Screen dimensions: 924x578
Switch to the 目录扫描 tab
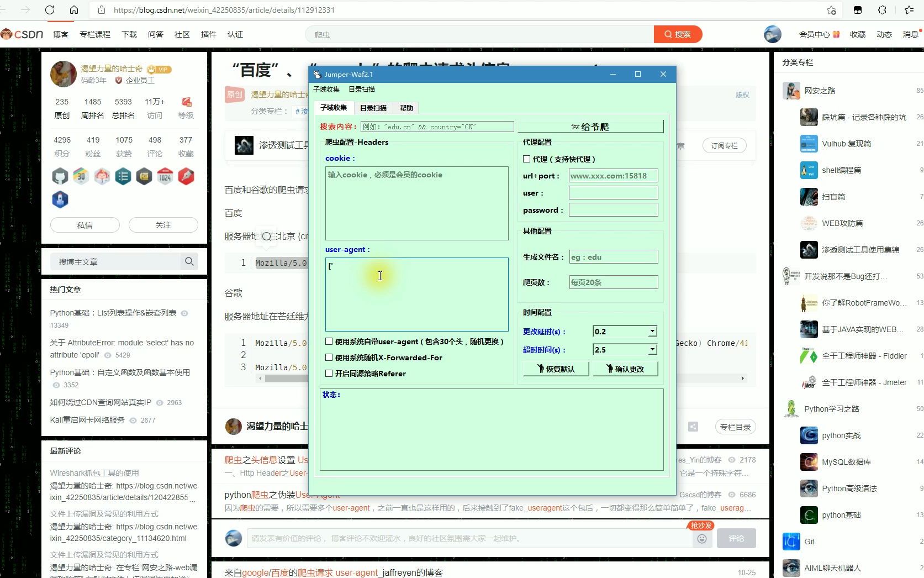coord(373,108)
